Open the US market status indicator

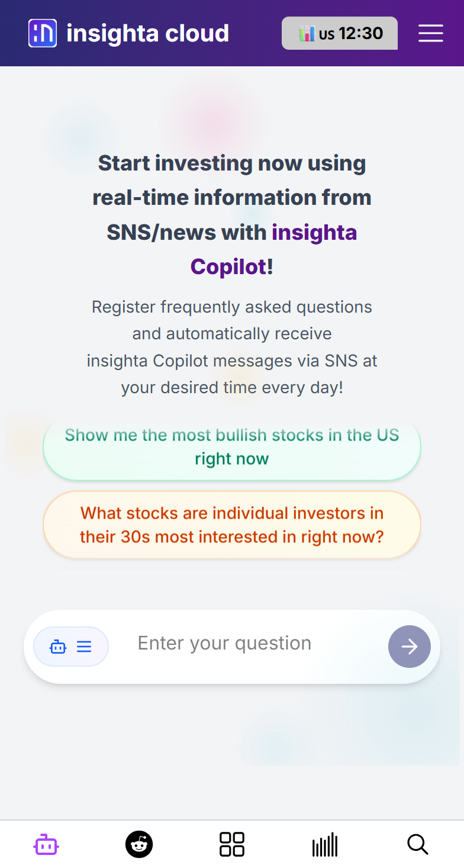coord(339,33)
